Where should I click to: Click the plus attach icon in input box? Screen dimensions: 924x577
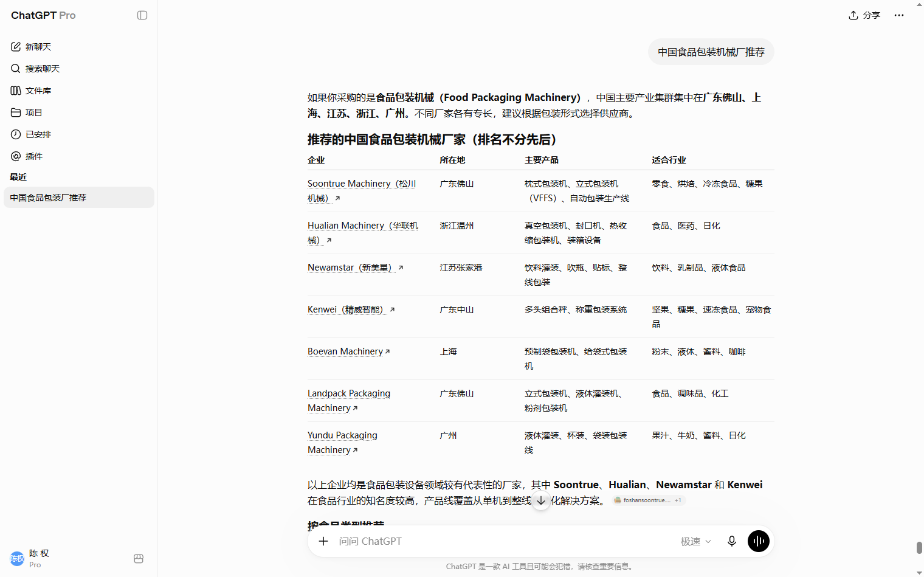pos(323,541)
